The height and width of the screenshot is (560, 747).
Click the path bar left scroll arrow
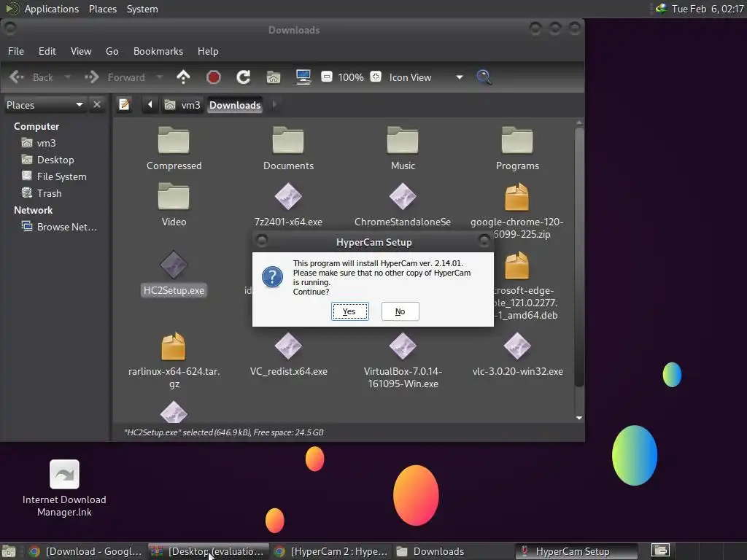[150, 104]
